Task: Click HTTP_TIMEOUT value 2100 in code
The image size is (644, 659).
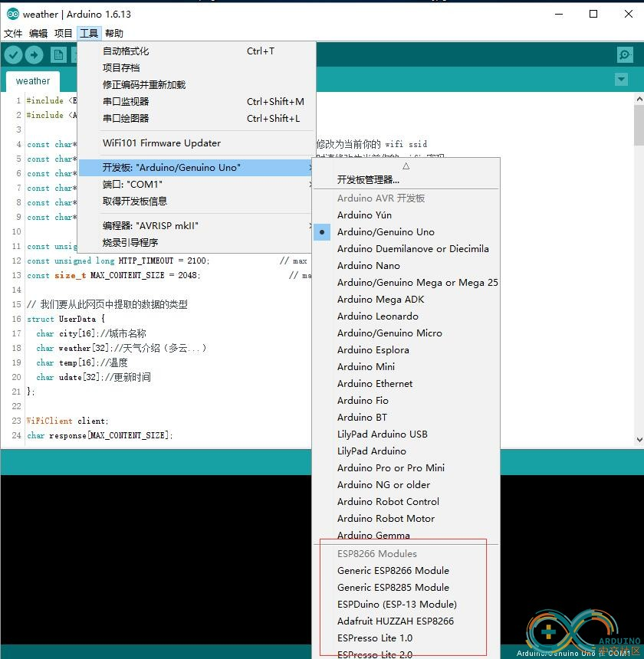Action: (196, 261)
